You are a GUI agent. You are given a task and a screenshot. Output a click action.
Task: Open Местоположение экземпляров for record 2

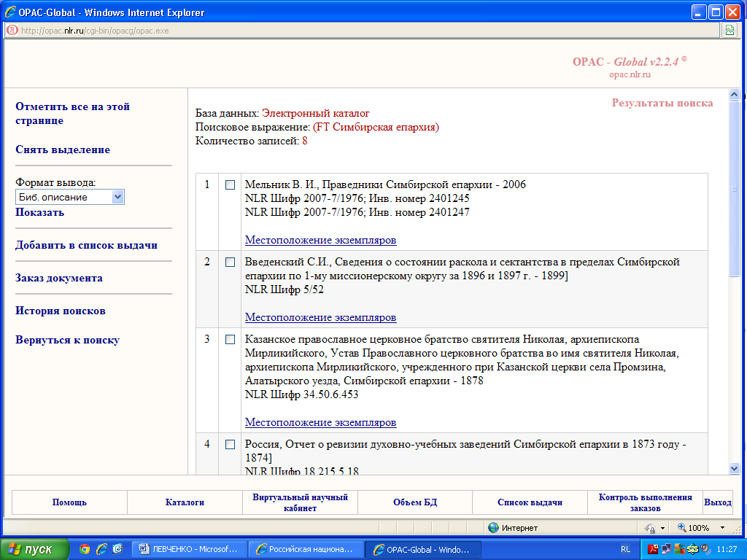[321, 317]
